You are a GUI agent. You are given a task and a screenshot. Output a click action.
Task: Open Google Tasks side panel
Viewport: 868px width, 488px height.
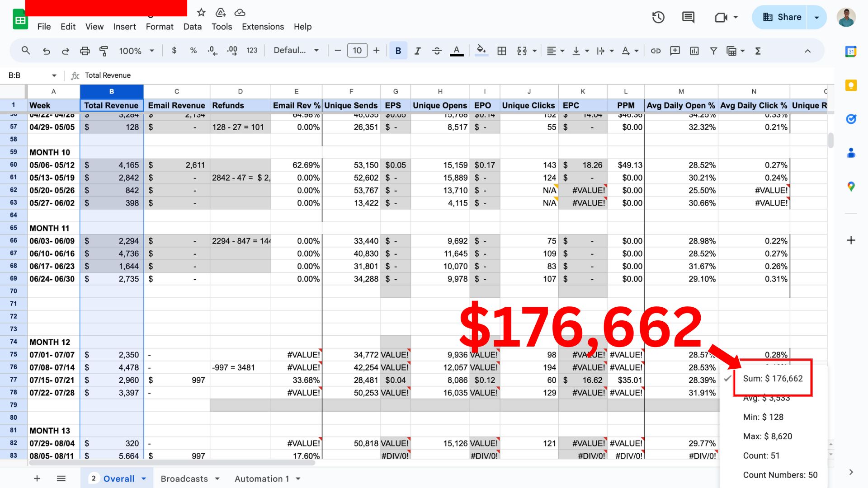coord(851,119)
